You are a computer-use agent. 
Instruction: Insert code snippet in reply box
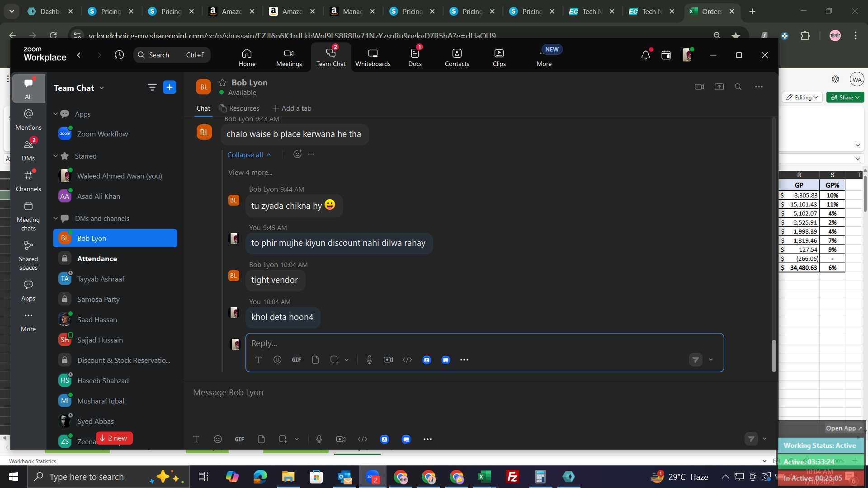click(x=407, y=360)
